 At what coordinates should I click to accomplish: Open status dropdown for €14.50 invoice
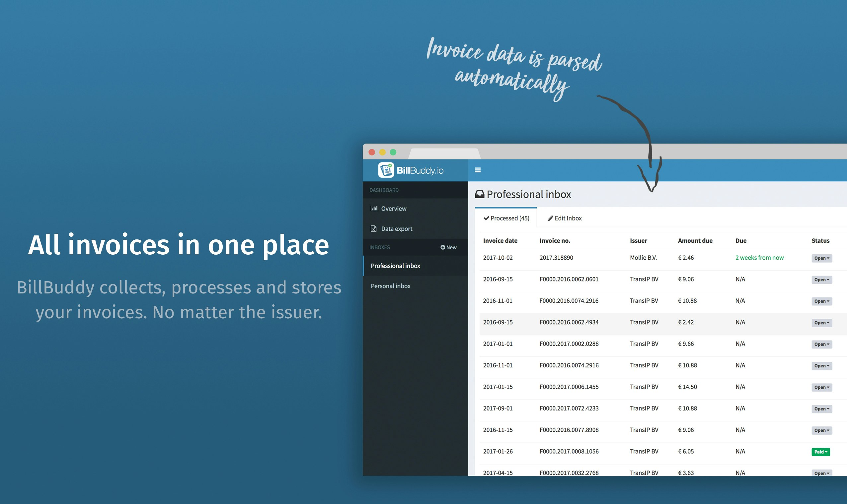821,387
